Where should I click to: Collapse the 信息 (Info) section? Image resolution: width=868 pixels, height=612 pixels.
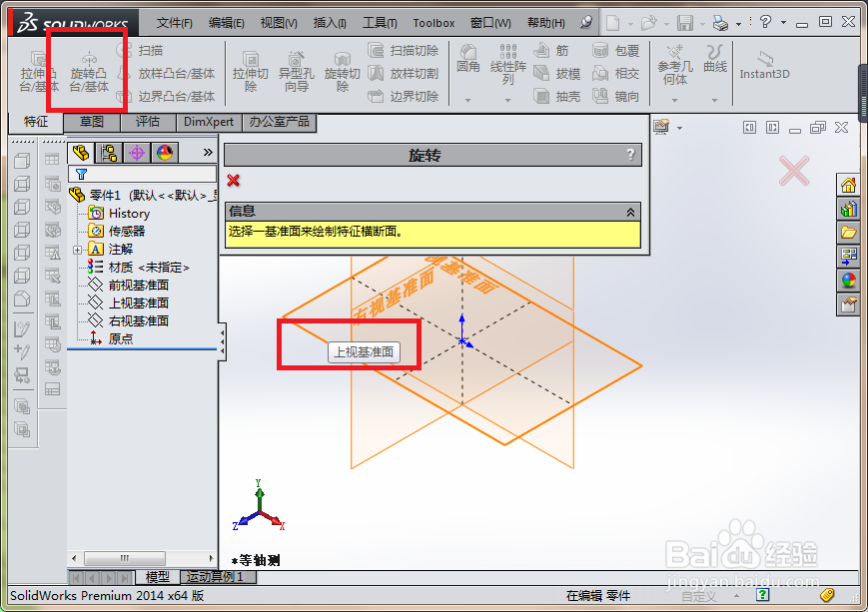[x=630, y=212]
